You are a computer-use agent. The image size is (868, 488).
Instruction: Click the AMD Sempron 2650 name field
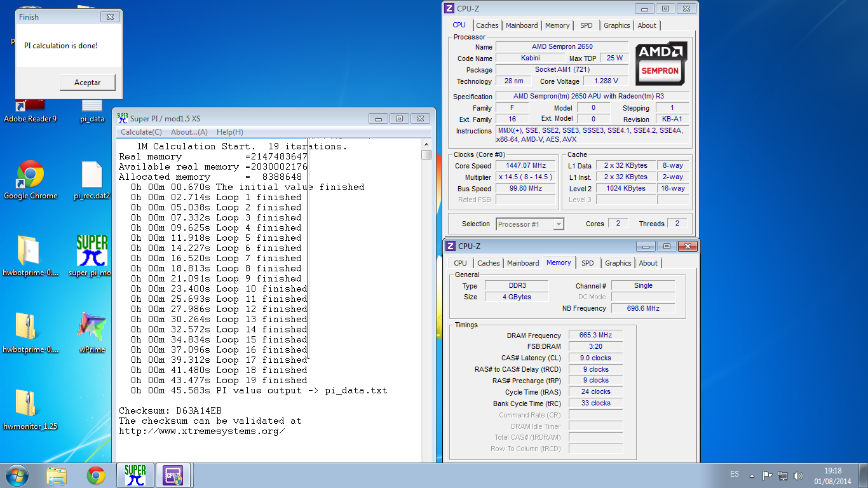(x=562, y=47)
